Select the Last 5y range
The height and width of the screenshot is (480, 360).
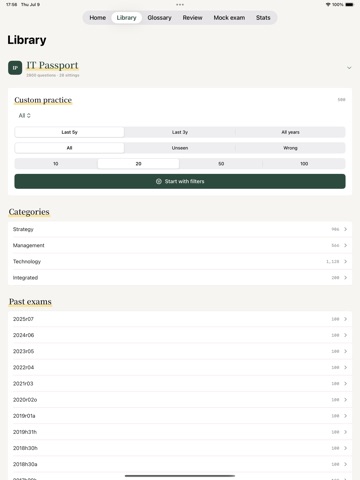pyautogui.click(x=69, y=132)
